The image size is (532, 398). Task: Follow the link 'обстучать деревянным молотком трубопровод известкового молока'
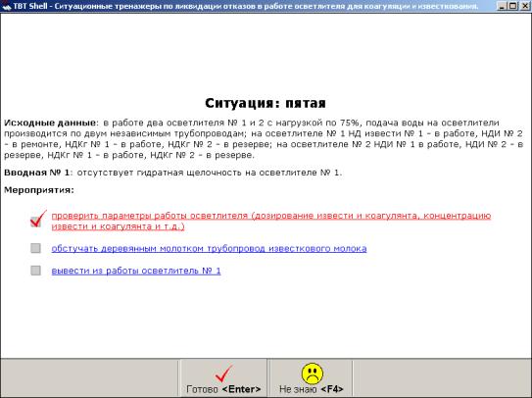209,249
